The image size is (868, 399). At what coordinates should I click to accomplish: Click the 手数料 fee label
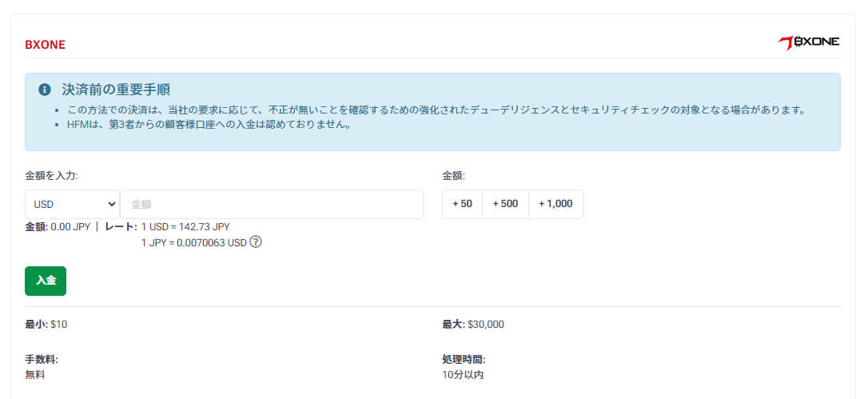pos(41,360)
